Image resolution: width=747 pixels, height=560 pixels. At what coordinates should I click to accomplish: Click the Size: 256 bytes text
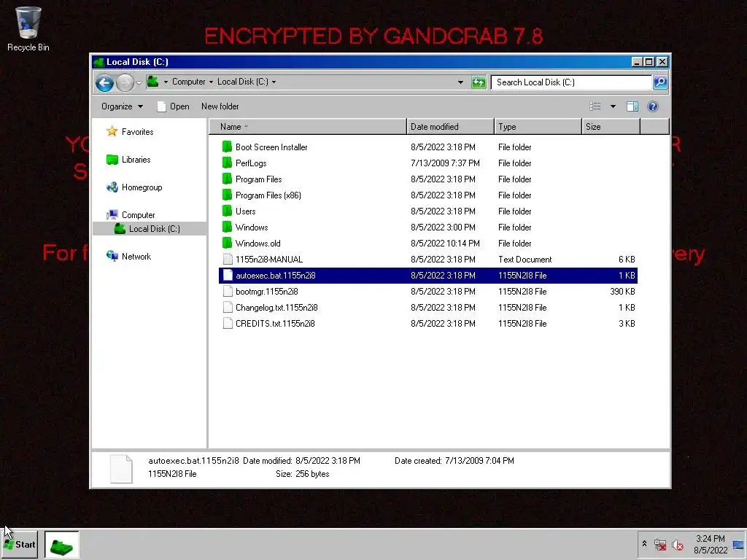(302, 474)
